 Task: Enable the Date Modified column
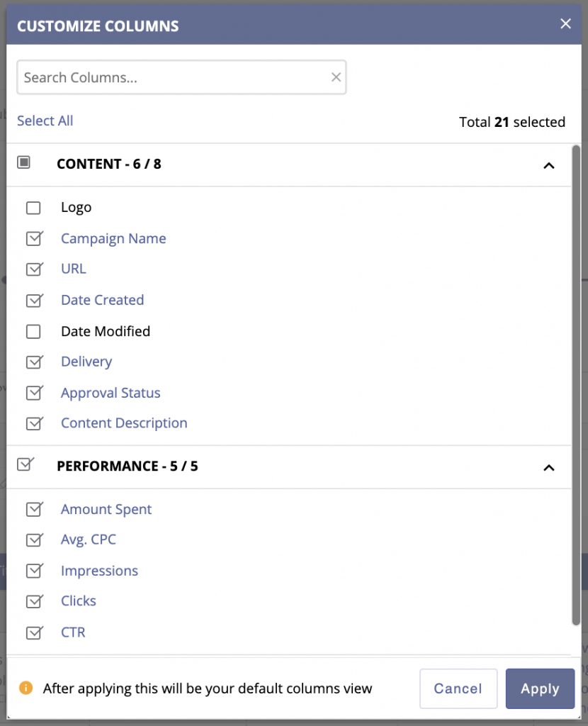pyautogui.click(x=33, y=331)
